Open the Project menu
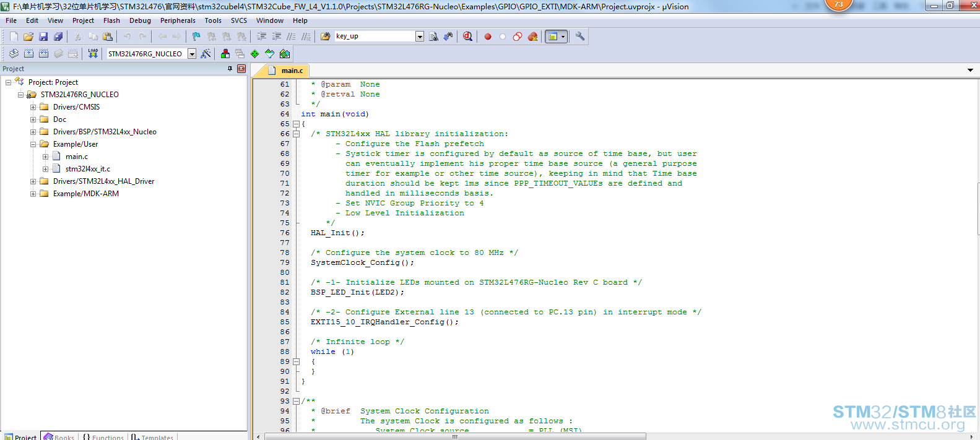The height and width of the screenshot is (440, 980). (83, 20)
